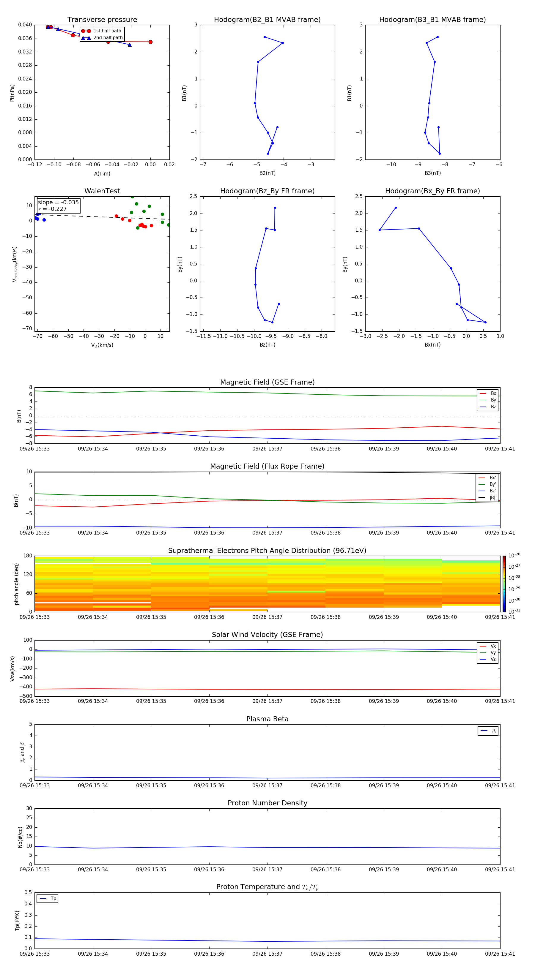535x980 pixels.
Task: Click the 'pitch angle (deg)' axis label
Action: point(16,584)
